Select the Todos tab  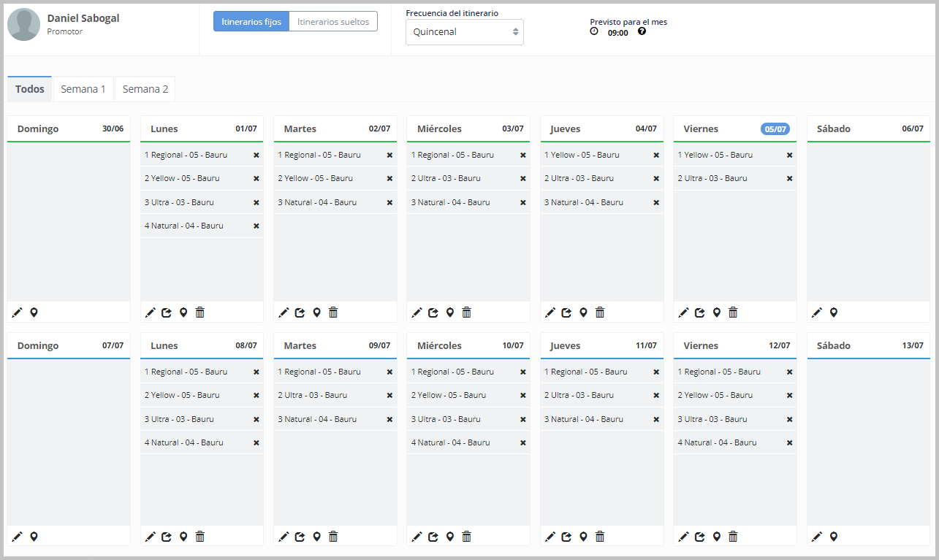coord(30,89)
